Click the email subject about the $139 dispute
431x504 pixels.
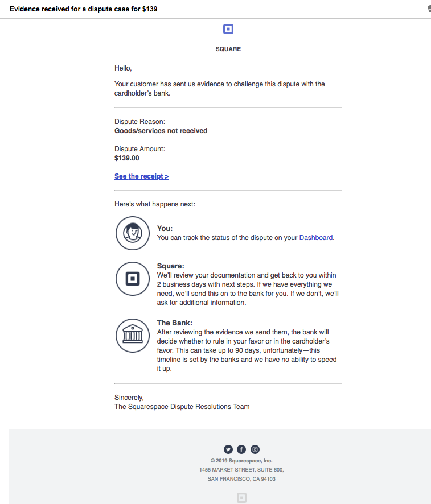84,9
